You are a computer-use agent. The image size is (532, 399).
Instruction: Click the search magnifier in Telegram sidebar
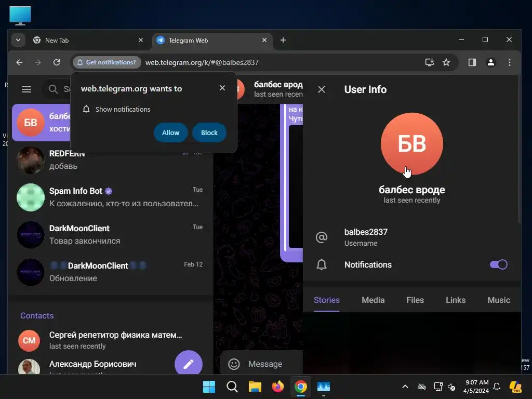tap(54, 89)
